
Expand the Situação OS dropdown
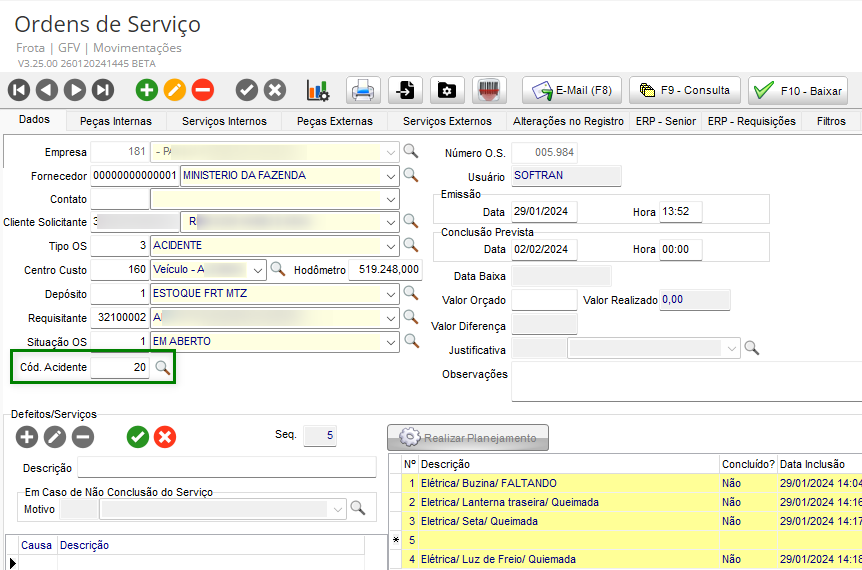pos(390,341)
